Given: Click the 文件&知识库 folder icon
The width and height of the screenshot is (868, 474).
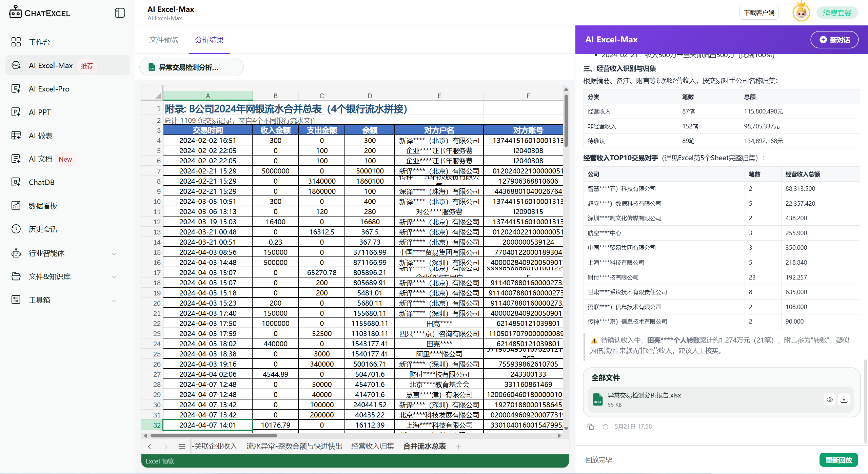Looking at the screenshot, I should pyautogui.click(x=16, y=276).
